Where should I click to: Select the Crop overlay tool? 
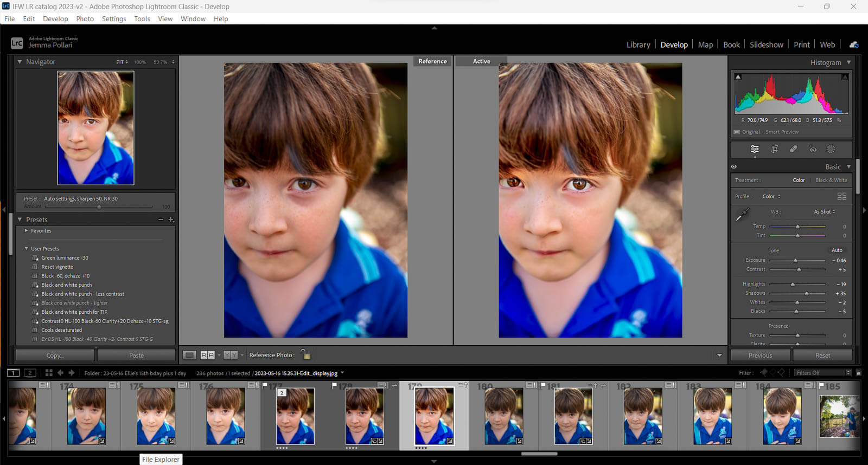click(x=774, y=149)
